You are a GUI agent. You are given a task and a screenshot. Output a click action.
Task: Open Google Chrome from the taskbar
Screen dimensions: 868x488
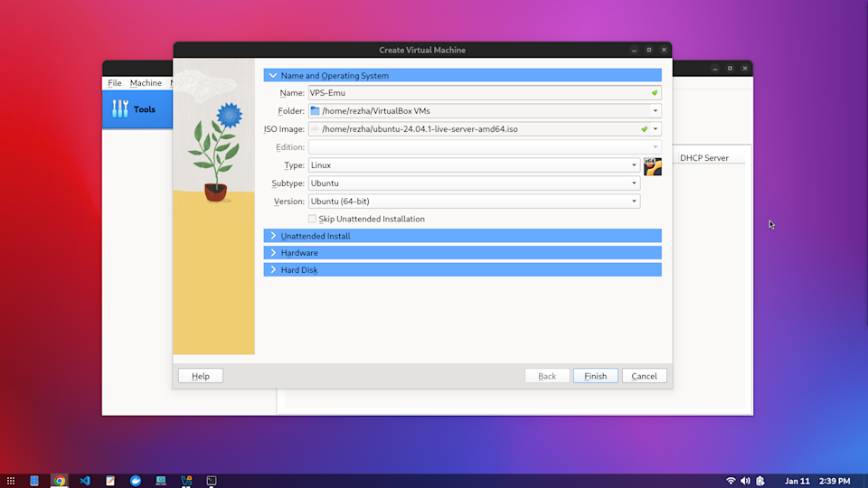(x=59, y=481)
